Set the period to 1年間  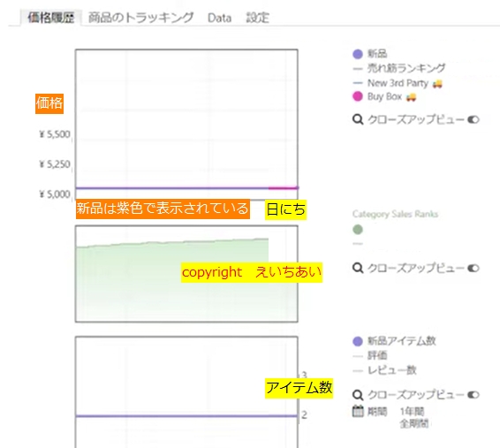(412, 412)
